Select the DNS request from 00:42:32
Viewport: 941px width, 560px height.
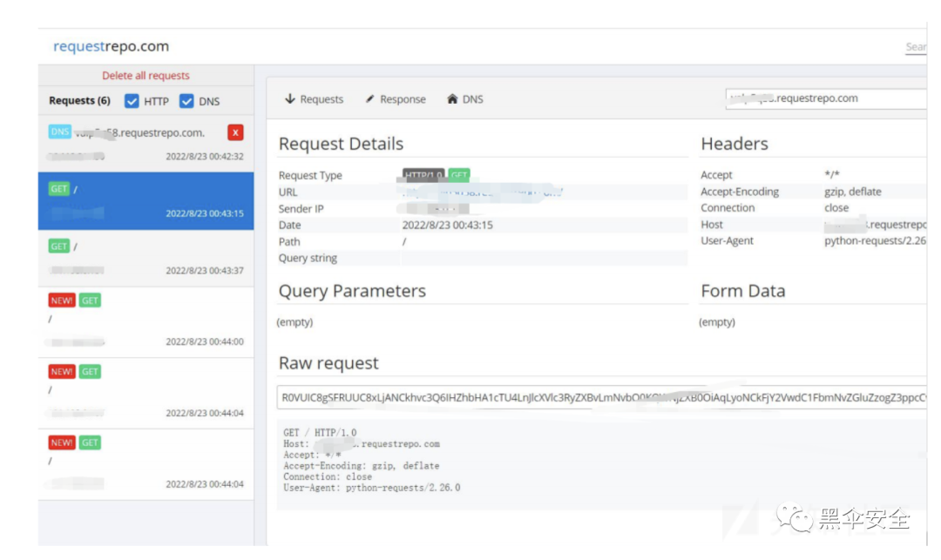click(146, 144)
